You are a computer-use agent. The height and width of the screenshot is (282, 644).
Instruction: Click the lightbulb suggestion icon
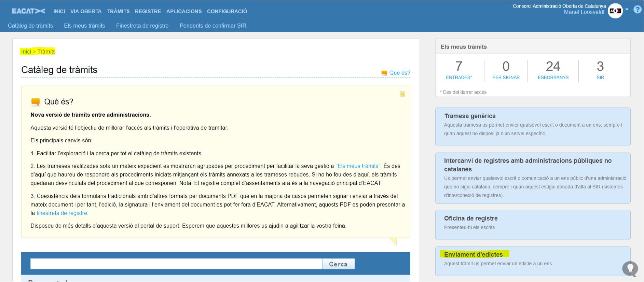(x=630, y=268)
